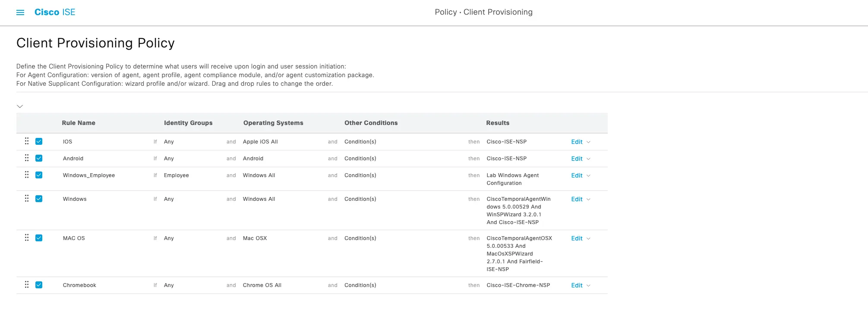Click the Apple iOS All operating system
This screenshot has width=868, height=312.
(x=260, y=142)
